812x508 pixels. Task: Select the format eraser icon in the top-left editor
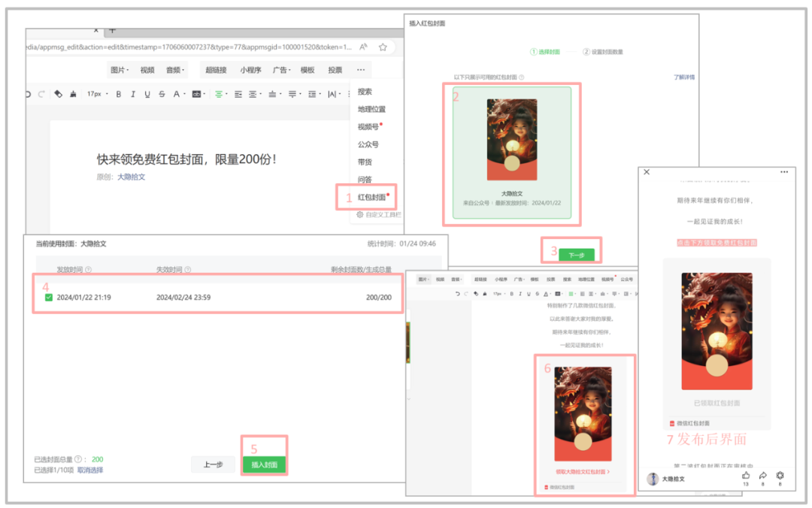pyautogui.click(x=58, y=94)
